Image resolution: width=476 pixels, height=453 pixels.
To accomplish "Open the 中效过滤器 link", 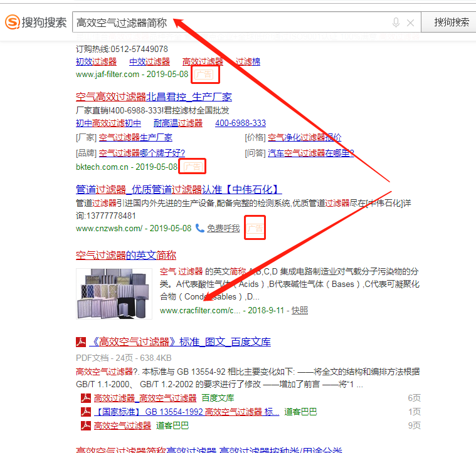I will point(149,61).
